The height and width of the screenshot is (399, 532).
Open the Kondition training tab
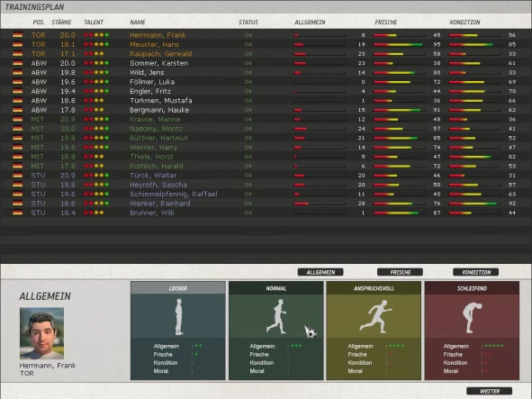coord(475,272)
